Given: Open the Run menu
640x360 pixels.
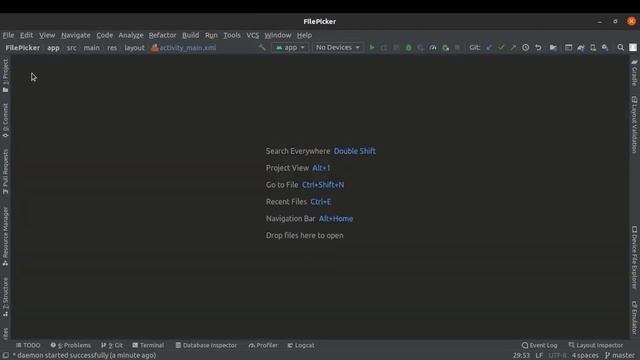Looking at the screenshot, I should pos(211,35).
